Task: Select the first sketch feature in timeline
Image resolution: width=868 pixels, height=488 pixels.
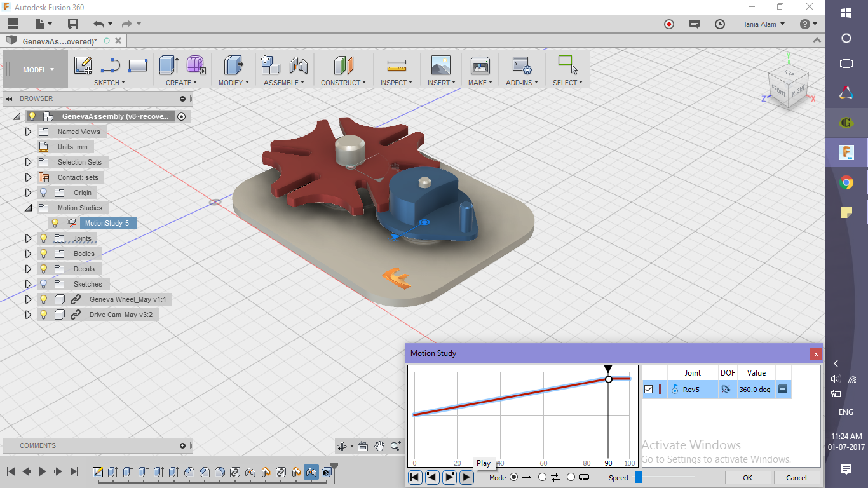Action: pos(98,472)
